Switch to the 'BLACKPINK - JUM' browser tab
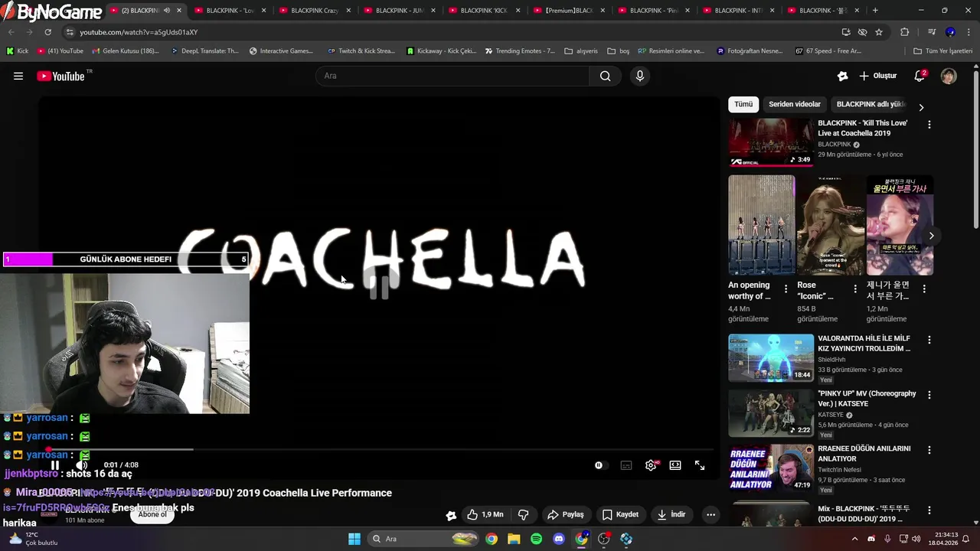This screenshot has width=980, height=551. click(400, 11)
